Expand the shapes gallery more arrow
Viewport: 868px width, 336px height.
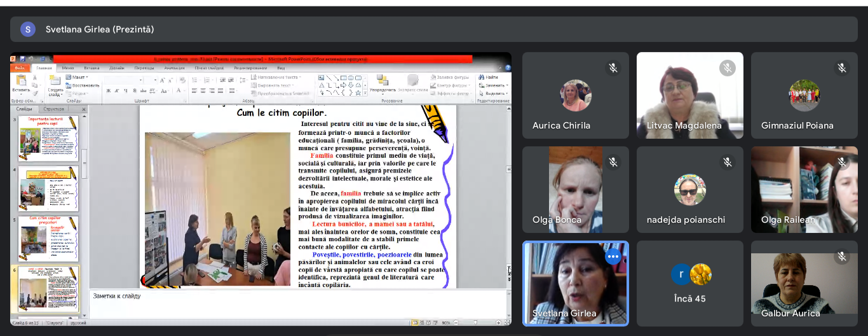point(365,93)
